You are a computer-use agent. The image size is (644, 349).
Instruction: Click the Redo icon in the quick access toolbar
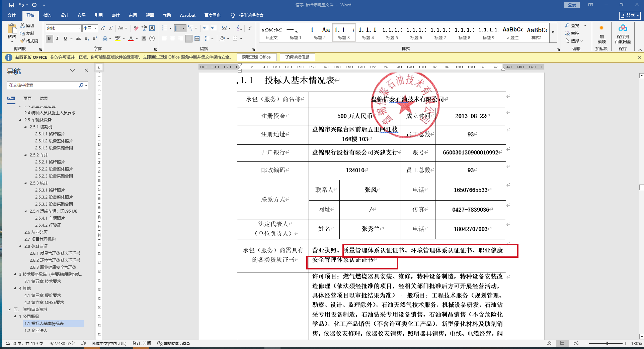pyautogui.click(x=34, y=5)
